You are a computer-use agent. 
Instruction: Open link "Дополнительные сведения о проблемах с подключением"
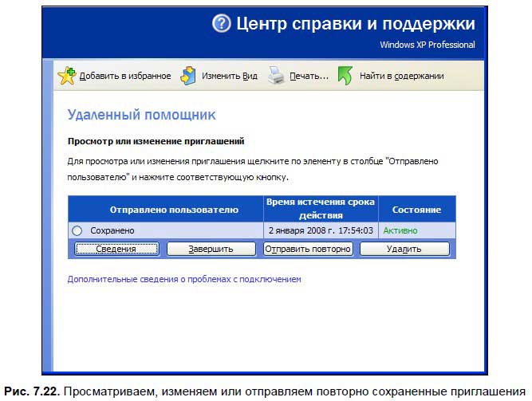(184, 280)
